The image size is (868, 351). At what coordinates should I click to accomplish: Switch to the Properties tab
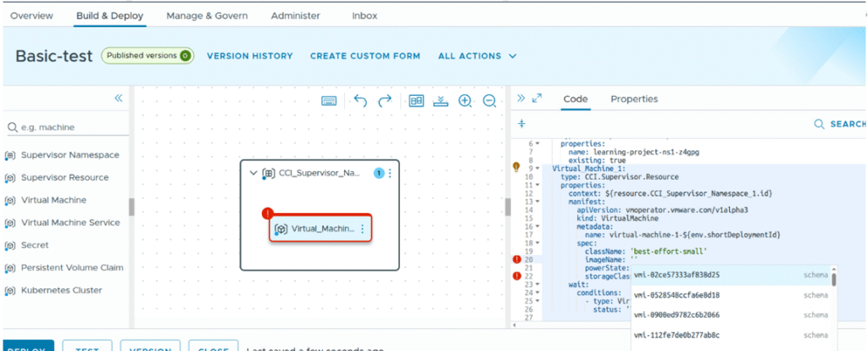click(634, 99)
